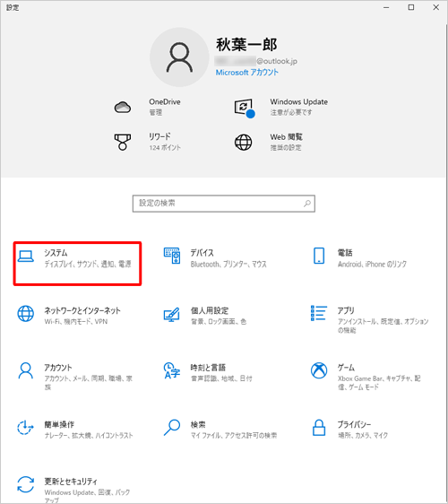Click the 個人用設定 paintbrush icon
448x504 pixels.
[x=172, y=315]
